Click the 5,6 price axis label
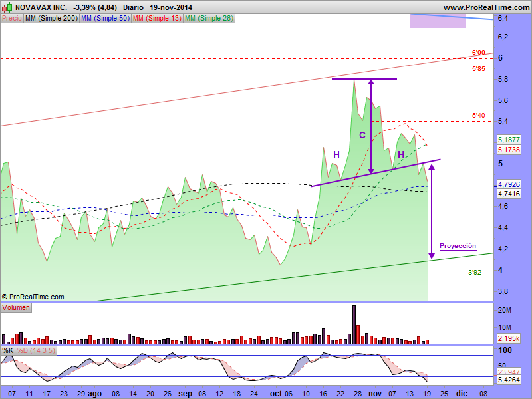532x399 pixels. point(503,100)
